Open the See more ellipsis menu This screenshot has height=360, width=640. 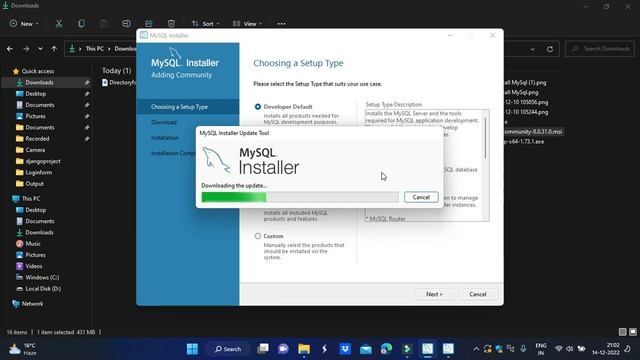click(x=281, y=24)
